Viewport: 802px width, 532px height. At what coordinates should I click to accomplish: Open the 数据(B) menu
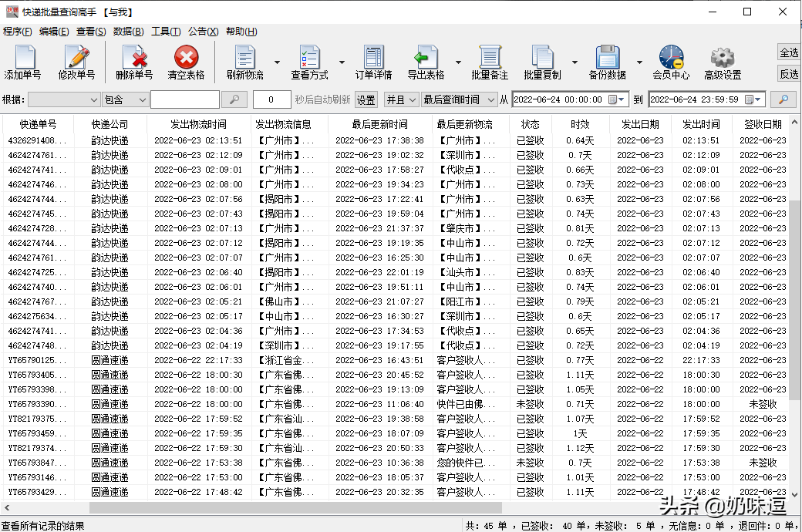128,31
